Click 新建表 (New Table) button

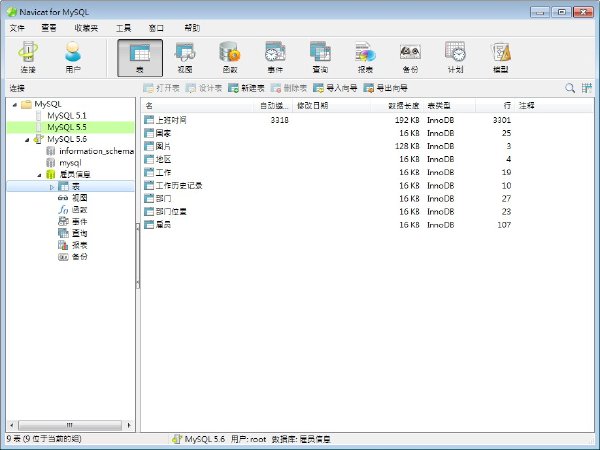(x=246, y=88)
